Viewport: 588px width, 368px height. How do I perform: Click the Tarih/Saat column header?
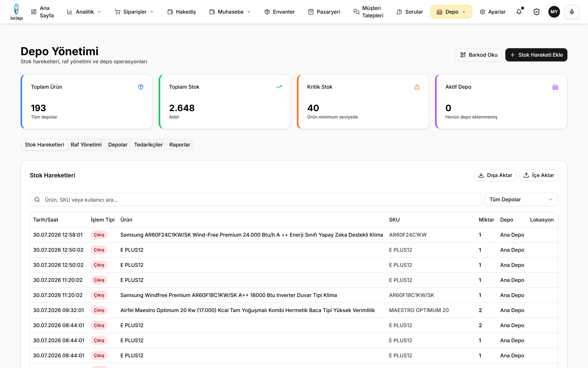coord(46,220)
